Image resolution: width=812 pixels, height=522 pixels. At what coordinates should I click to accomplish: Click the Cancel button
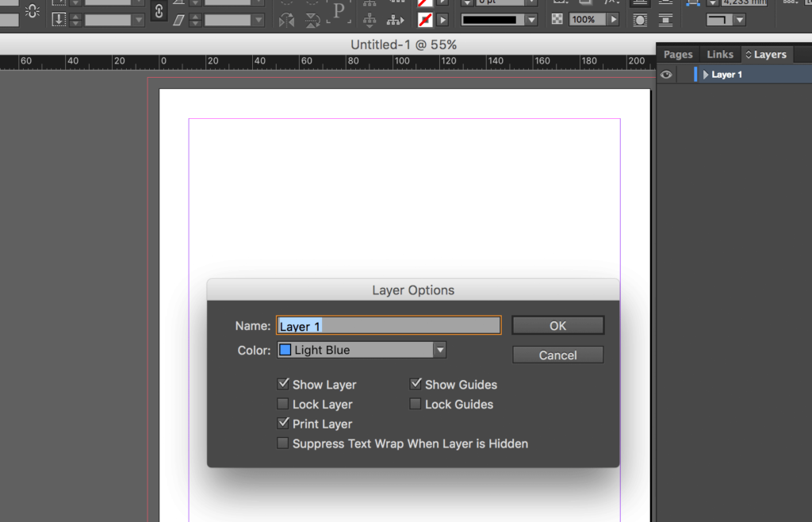557,355
